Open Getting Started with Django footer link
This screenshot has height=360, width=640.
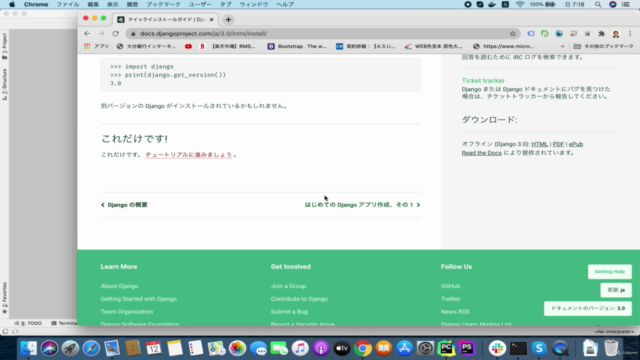[x=139, y=299]
